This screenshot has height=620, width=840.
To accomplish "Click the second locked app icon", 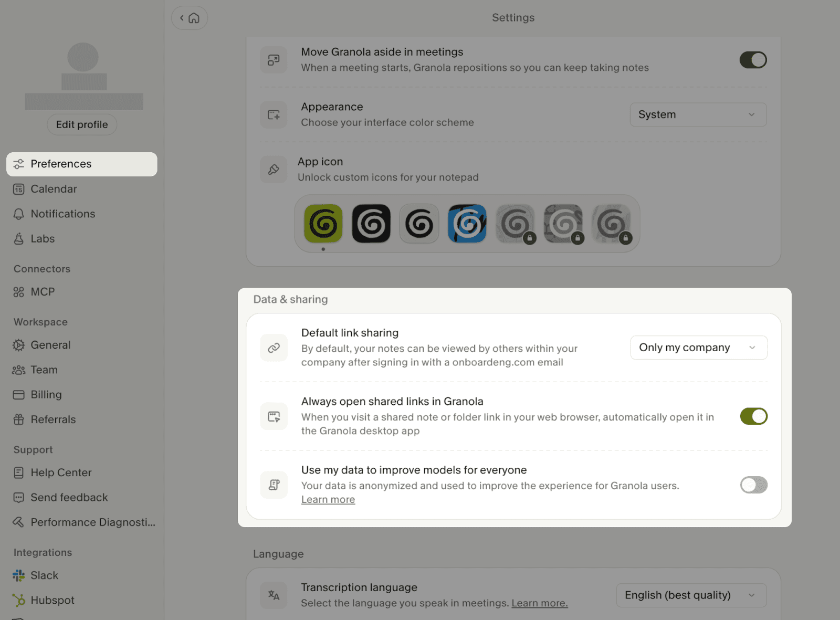I will coord(563,224).
